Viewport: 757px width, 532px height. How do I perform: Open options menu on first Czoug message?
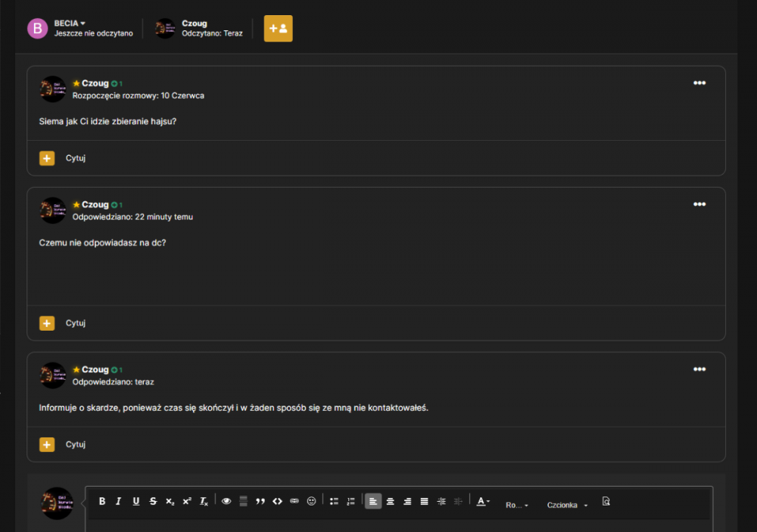699,83
